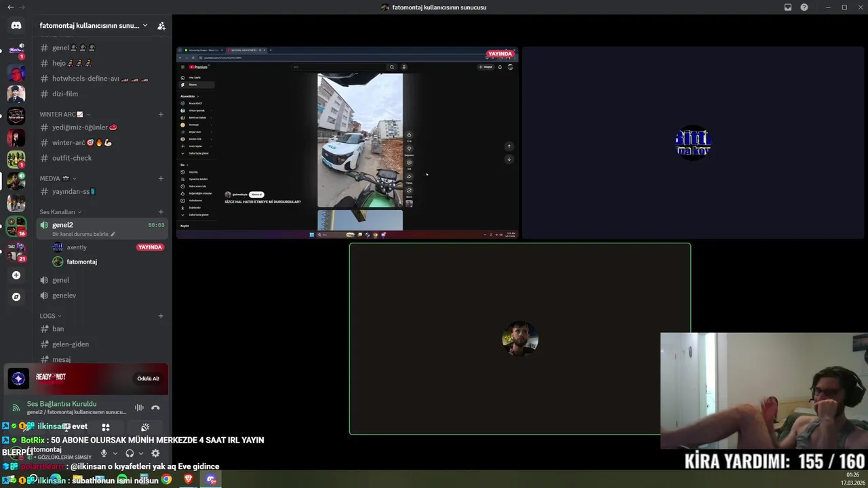Focus the blue-logo participant tile
868x488 pixels.
pos(693,143)
